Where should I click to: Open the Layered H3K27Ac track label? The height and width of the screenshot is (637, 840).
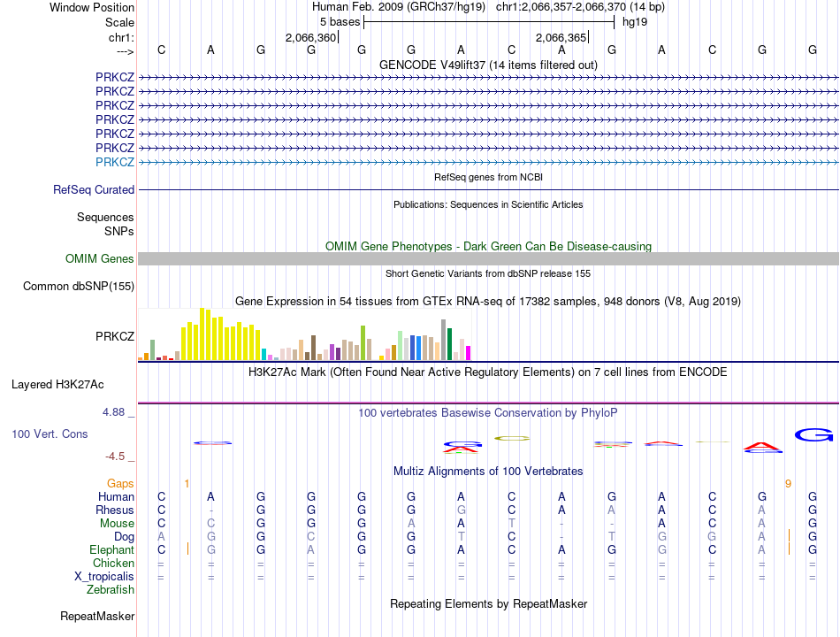pos(57,385)
